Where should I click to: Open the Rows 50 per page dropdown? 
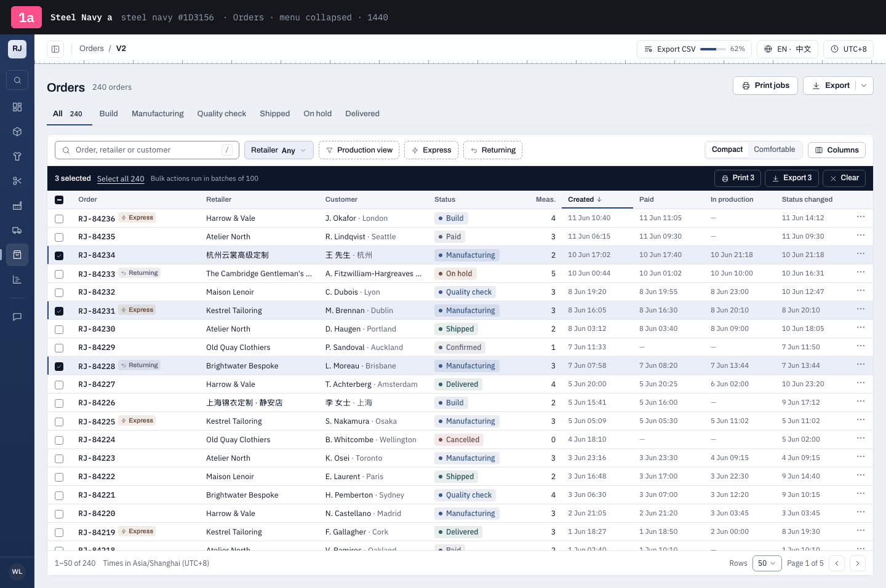pos(767,563)
